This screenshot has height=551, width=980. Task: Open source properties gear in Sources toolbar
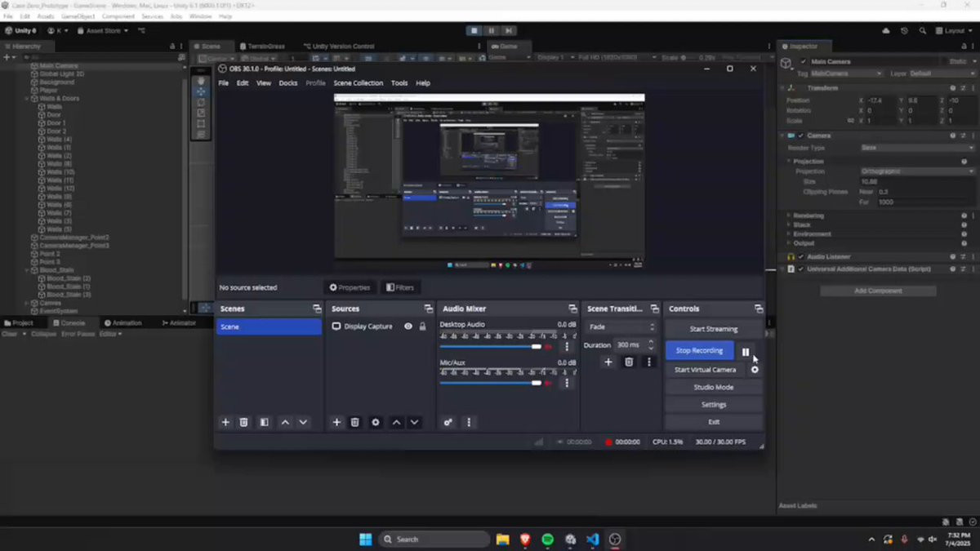[376, 422]
